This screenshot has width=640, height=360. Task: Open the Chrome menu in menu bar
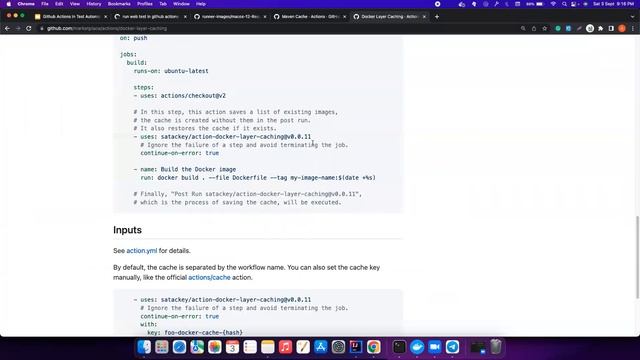(26, 4)
